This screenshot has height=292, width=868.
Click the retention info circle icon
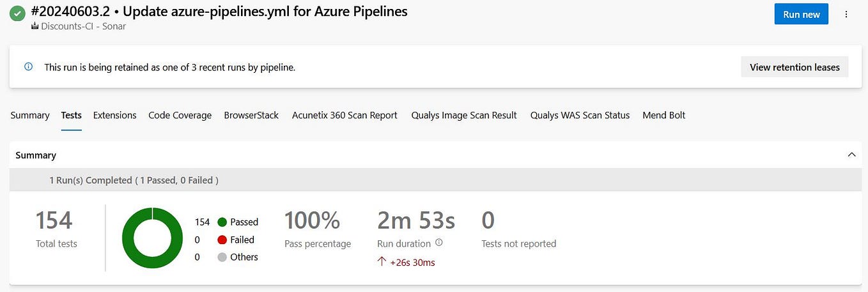(28, 66)
